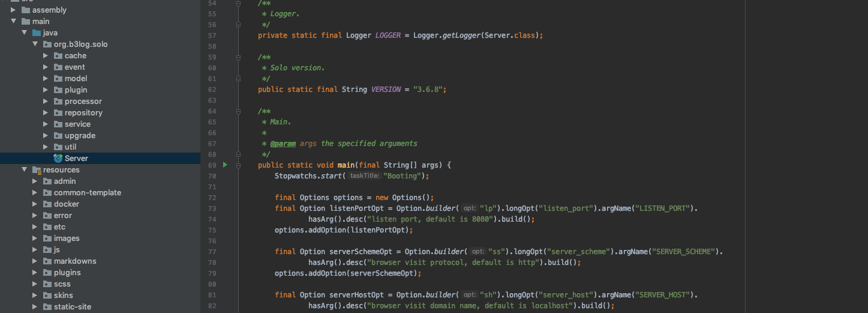
Task: Select the Server class file icon
Action: tap(58, 159)
